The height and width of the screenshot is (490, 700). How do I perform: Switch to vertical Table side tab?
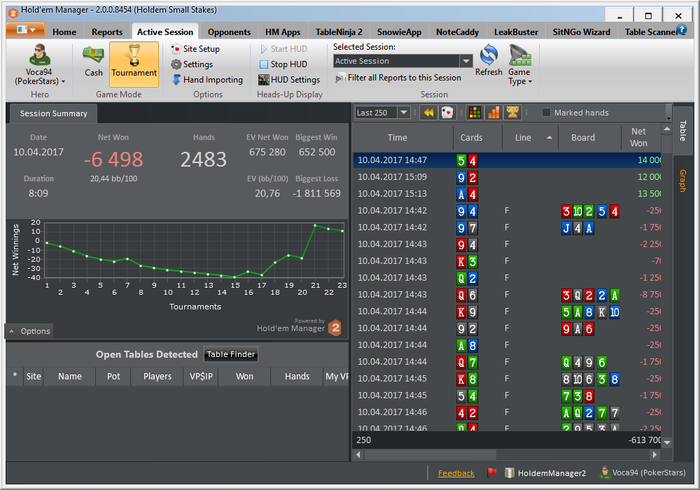click(683, 131)
